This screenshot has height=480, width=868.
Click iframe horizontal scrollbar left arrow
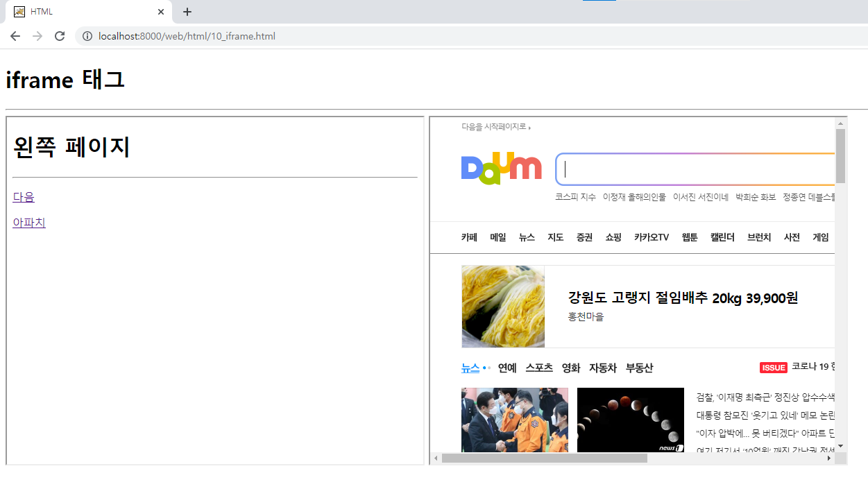436,458
